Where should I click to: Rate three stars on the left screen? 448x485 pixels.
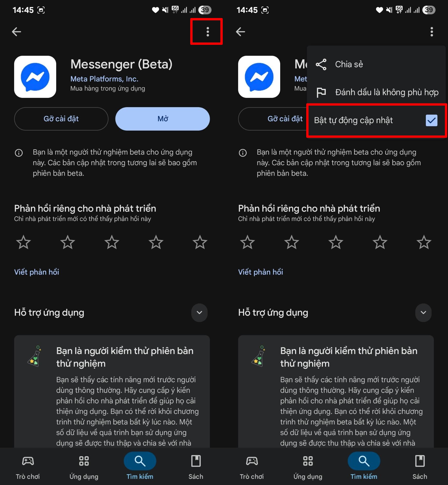coord(112,242)
